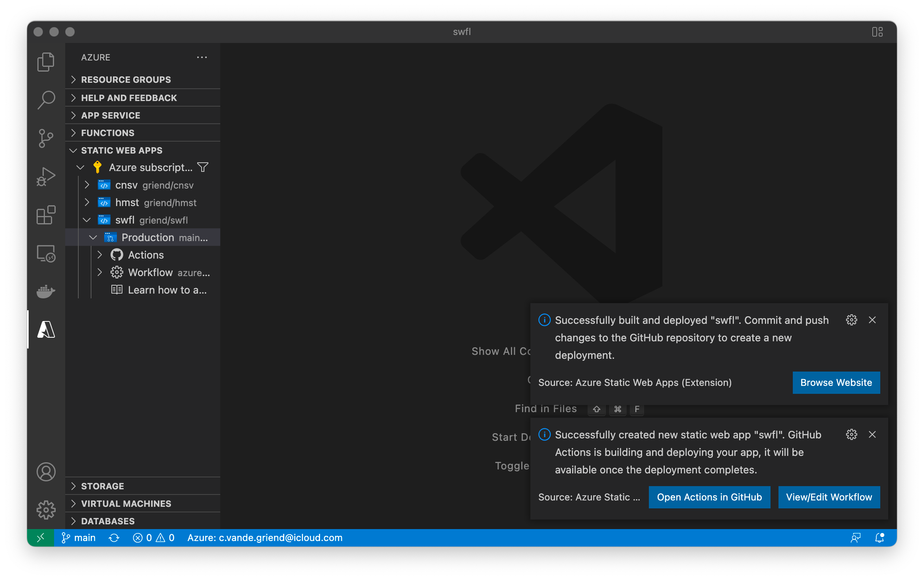This screenshot has width=924, height=580.
Task: Click the synchronize changes icon in status bar
Action: pos(114,538)
